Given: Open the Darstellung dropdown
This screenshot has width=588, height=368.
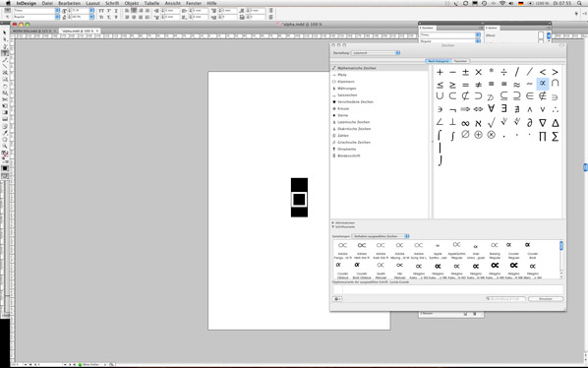Looking at the screenshot, I should 376,53.
